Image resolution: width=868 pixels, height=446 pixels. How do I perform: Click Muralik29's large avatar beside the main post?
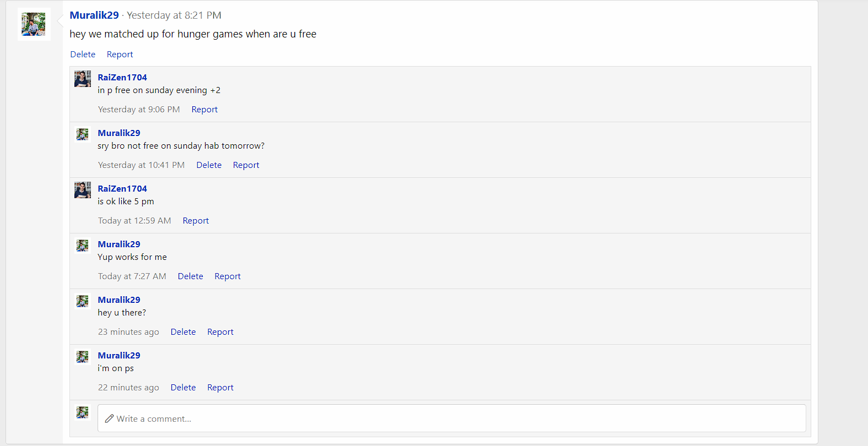(x=34, y=24)
